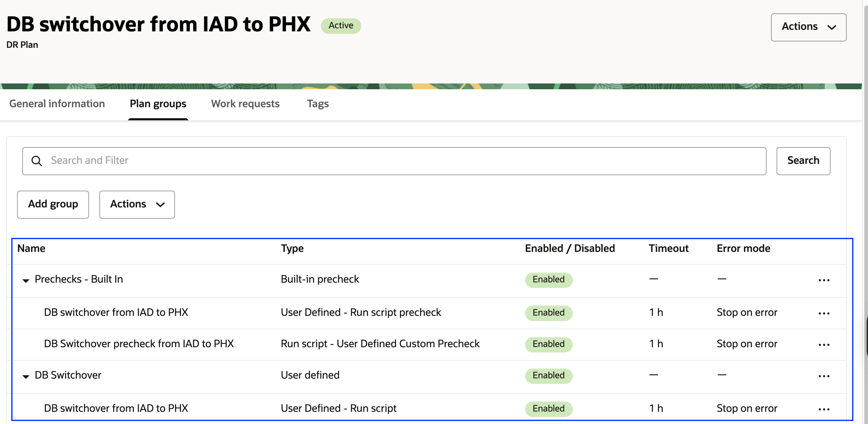Open the top-right Actions dropdown

(x=808, y=27)
